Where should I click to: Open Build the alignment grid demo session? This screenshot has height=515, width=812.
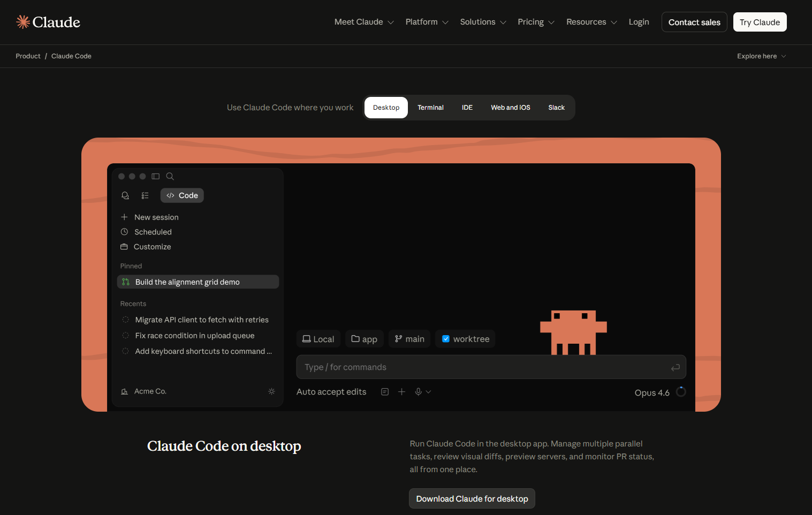click(x=198, y=282)
